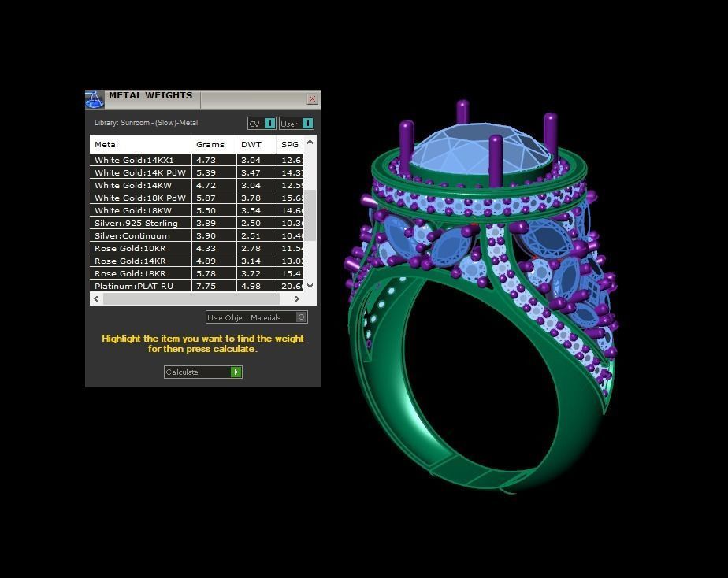Viewport: 728px width, 578px height.
Task: Click the large blue center stone
Action: pyautogui.click(x=481, y=149)
